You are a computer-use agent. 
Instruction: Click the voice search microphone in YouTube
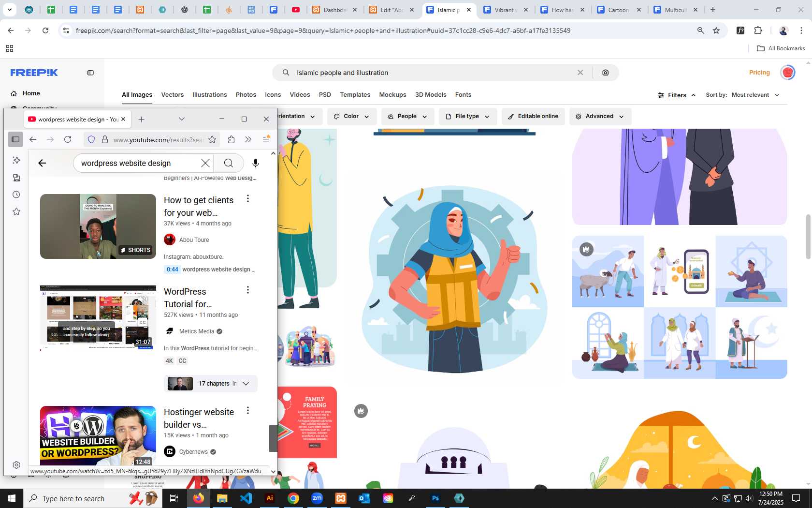[x=256, y=163]
